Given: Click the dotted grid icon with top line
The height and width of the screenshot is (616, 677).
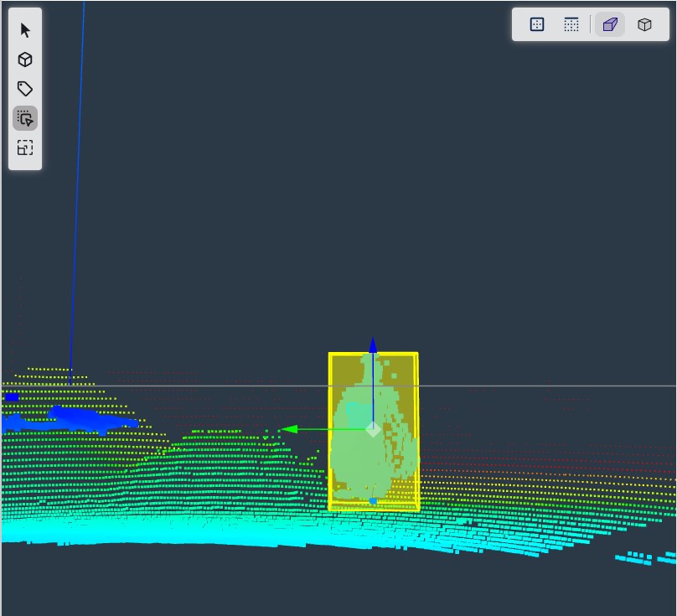Looking at the screenshot, I should pos(571,24).
